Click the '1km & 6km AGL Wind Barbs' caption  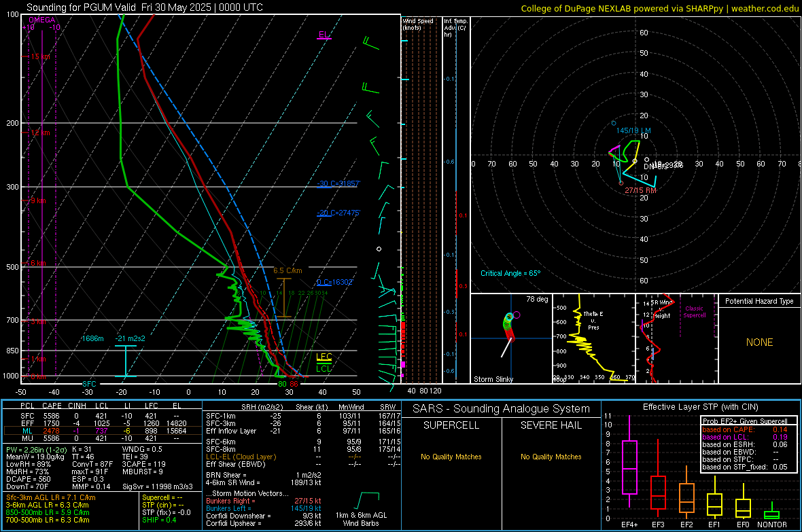click(361, 519)
